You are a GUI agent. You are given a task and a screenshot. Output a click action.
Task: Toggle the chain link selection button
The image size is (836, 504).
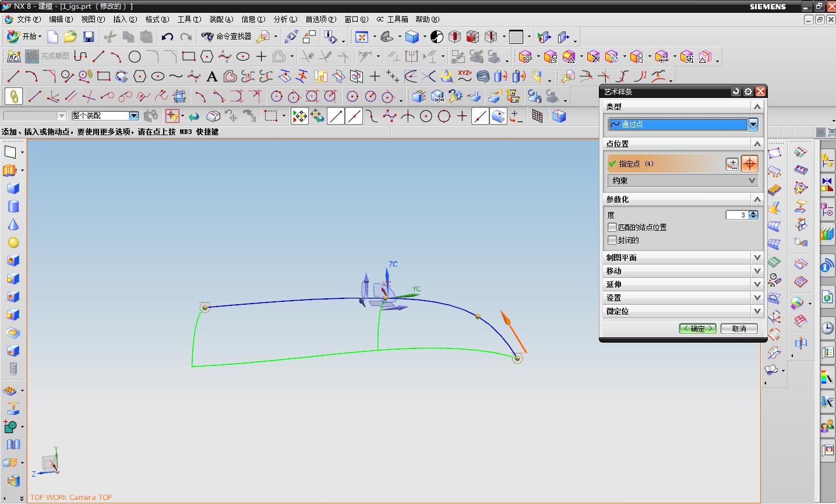[13, 96]
